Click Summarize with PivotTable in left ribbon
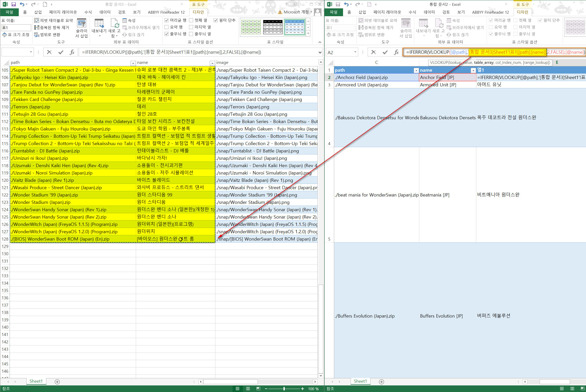Viewport: 586px width, 392px height. click(54, 20)
